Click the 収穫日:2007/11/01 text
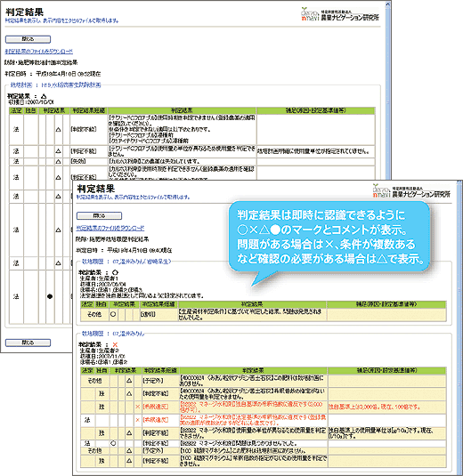 tap(102, 356)
